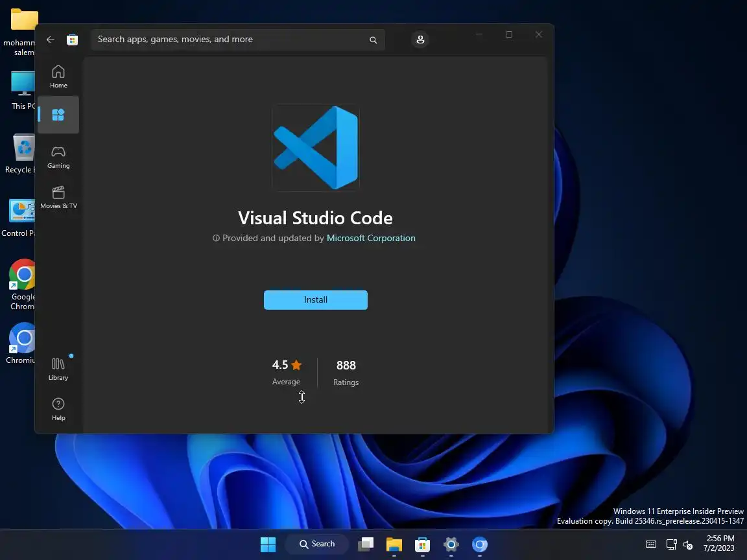Screen dimensions: 747x560
Task: Select the mohammed salem desktop folder
Action: point(19,32)
